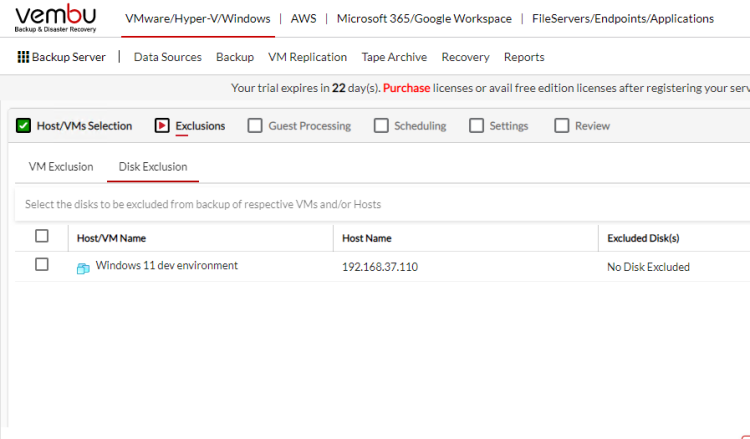Open the Microsoft 365/Google Workspace section

424,18
